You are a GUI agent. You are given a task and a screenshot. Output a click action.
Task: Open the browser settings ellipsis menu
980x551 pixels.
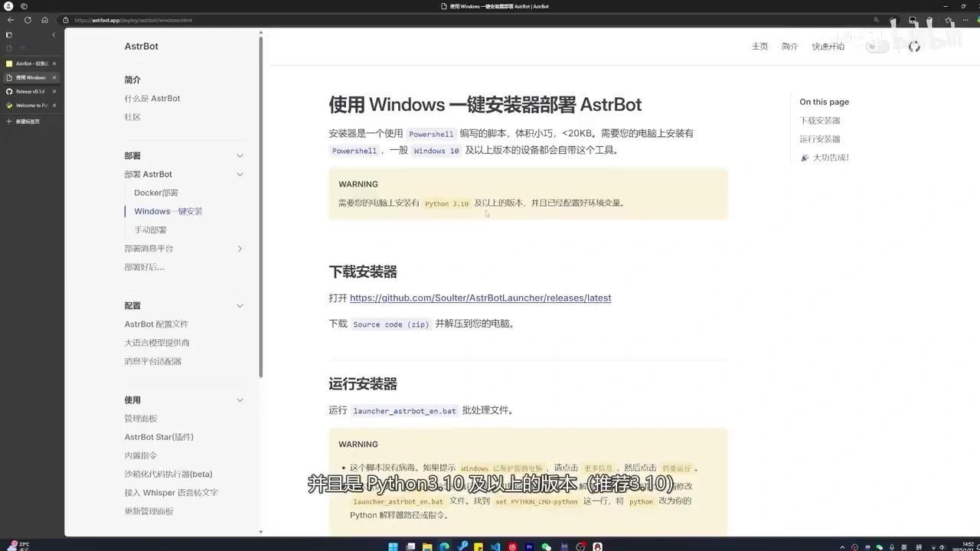965,20
